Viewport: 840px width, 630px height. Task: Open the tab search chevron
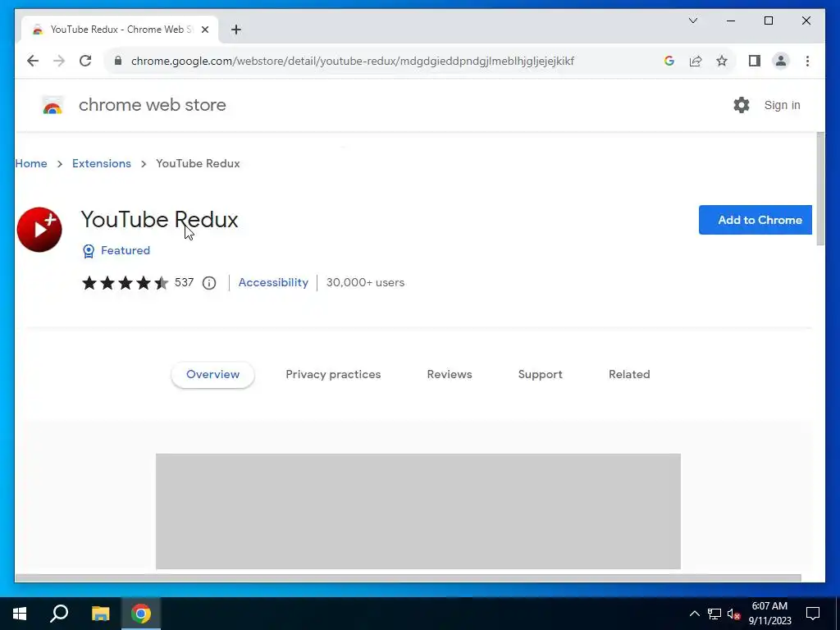pyautogui.click(x=692, y=21)
